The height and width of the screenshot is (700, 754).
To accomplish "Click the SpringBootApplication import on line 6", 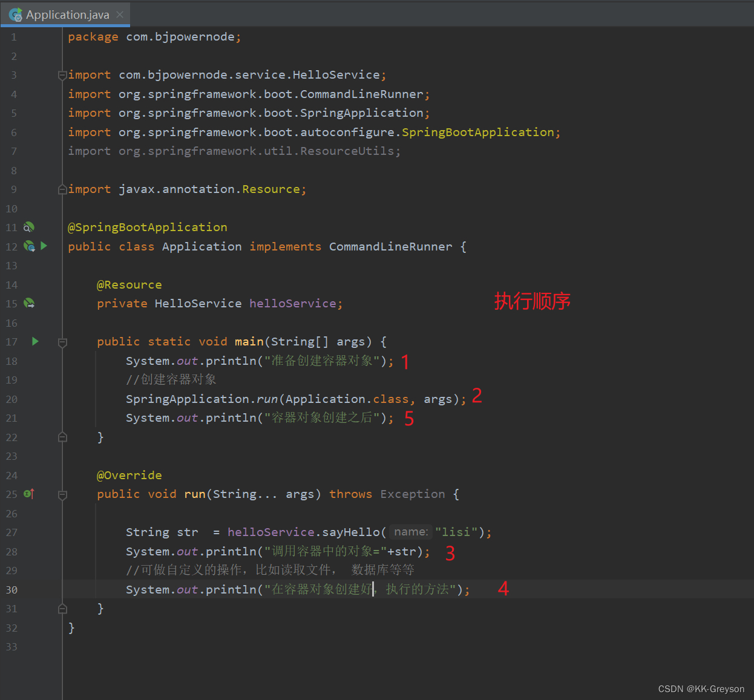I will pos(314,132).
